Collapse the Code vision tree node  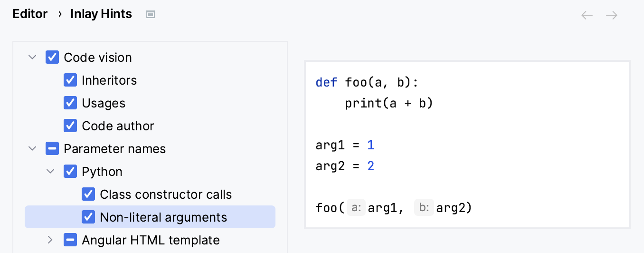32,58
